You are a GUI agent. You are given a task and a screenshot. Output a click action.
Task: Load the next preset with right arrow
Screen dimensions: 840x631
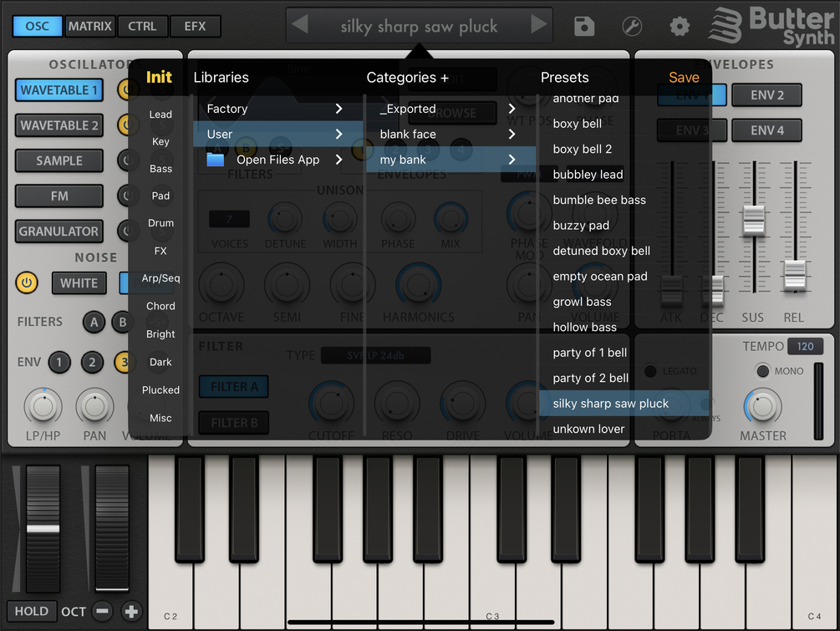click(x=539, y=24)
